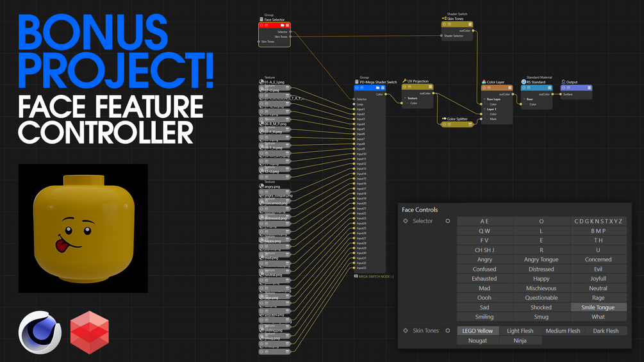The image size is (644, 362).
Task: Open the PD-Mega Shader Switch folder icon
Action: click(x=377, y=88)
